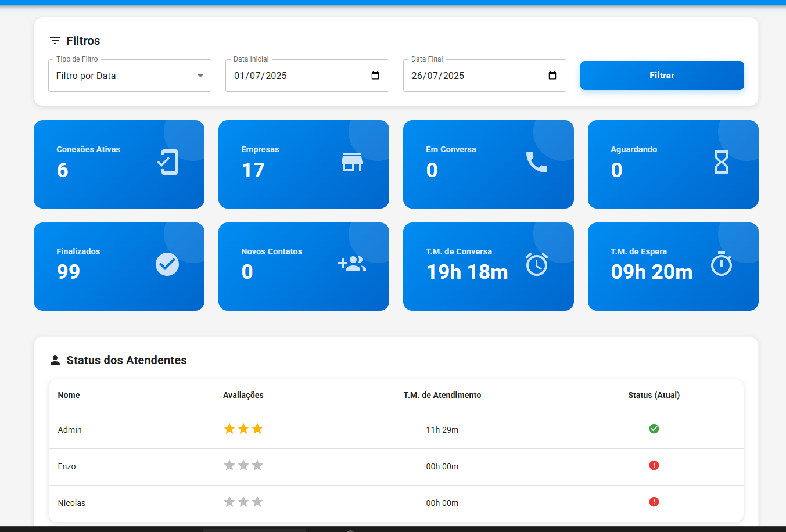Click the Finalizados checkmark circle icon
This screenshot has width=786, height=532.
click(167, 264)
